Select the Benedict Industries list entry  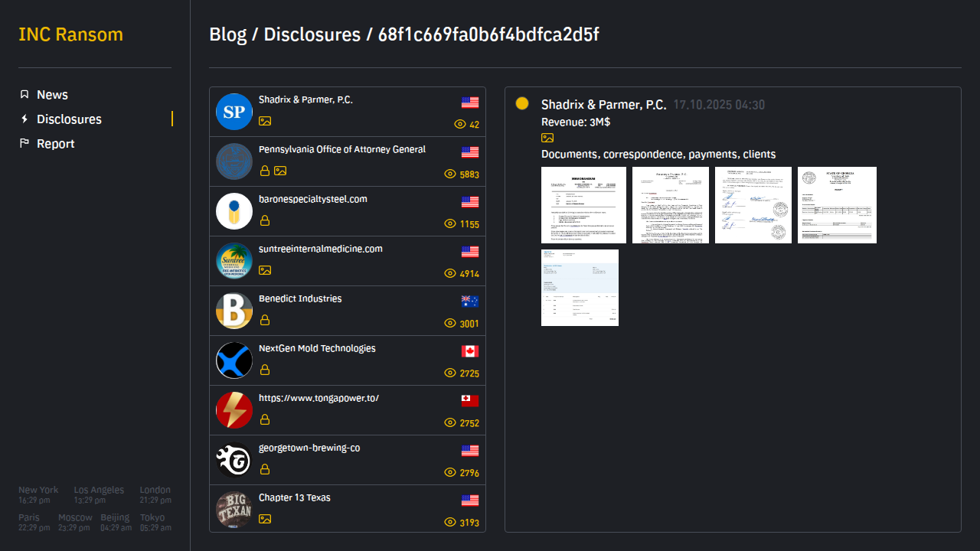pos(300,298)
